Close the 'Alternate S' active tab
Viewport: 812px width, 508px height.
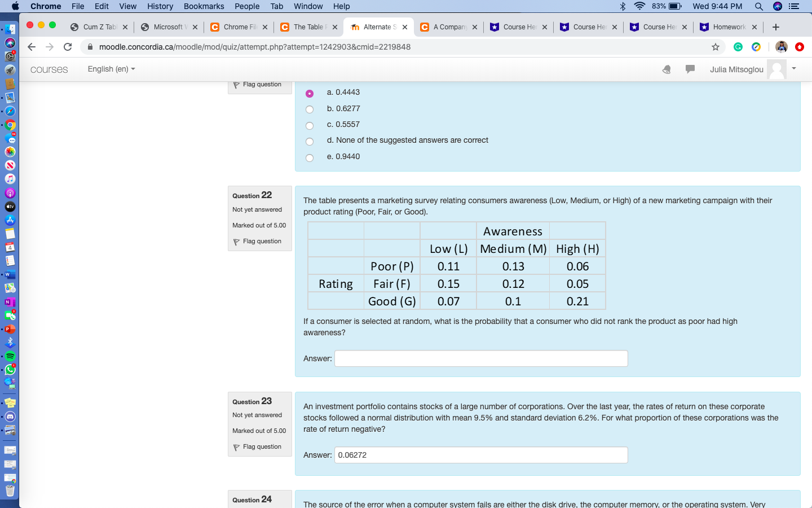tap(405, 27)
